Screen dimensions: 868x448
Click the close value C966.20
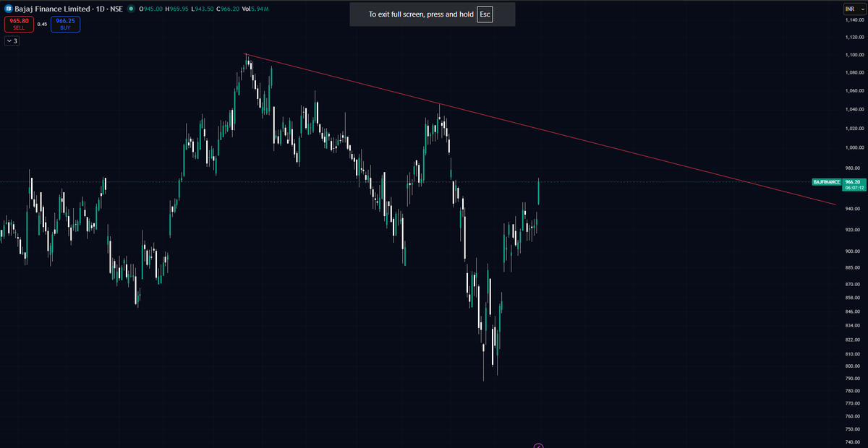point(229,9)
